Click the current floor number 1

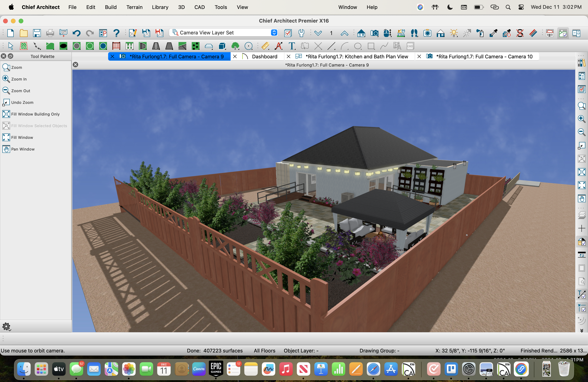[x=331, y=33]
